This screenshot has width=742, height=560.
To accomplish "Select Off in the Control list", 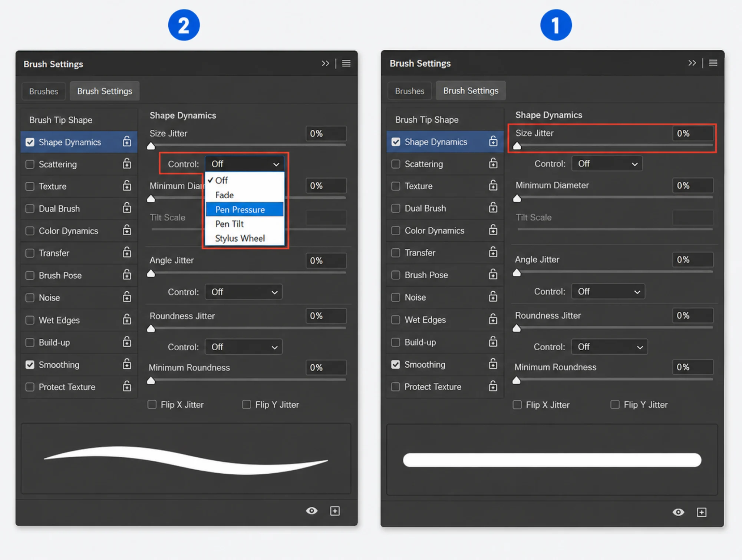I will click(245, 180).
